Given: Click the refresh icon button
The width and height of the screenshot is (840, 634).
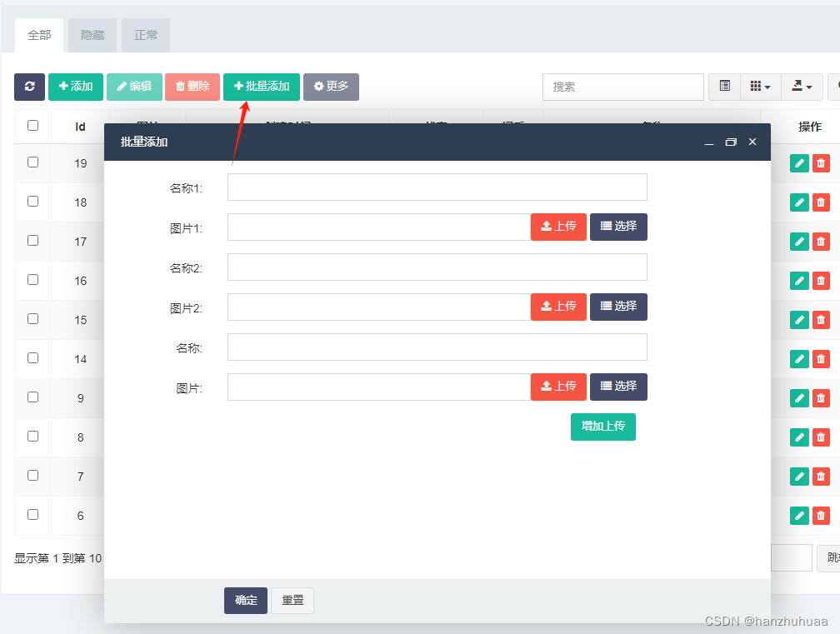Looking at the screenshot, I should pos(29,87).
